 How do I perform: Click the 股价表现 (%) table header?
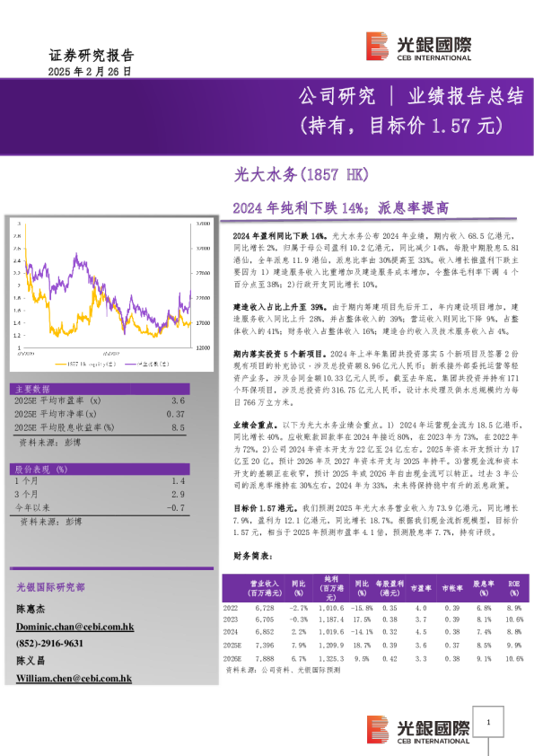pos(100,469)
